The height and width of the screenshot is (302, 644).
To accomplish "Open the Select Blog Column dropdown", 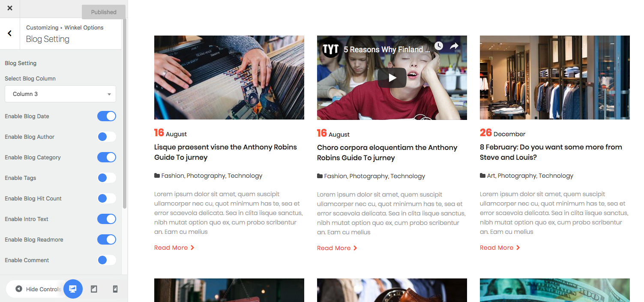I will pos(60,94).
